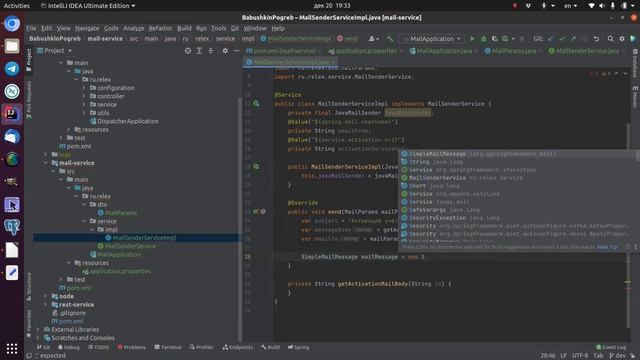The image size is (640, 360).
Task: Toggle Pull Requests side tab
Action: (x=29, y=100)
